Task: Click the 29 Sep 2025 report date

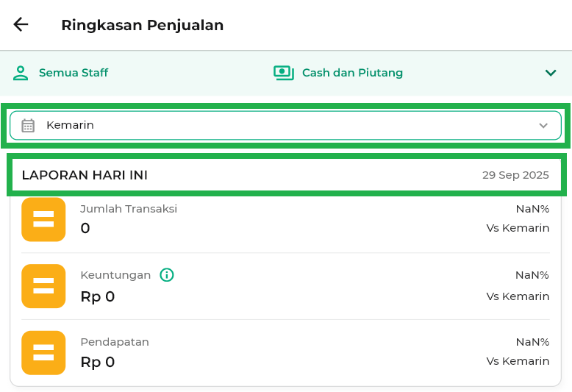Action: point(515,175)
